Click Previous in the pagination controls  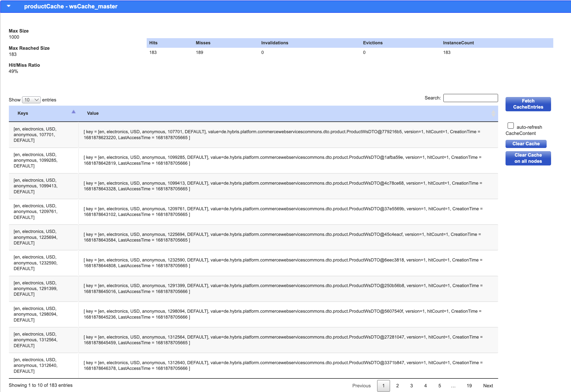(361, 386)
